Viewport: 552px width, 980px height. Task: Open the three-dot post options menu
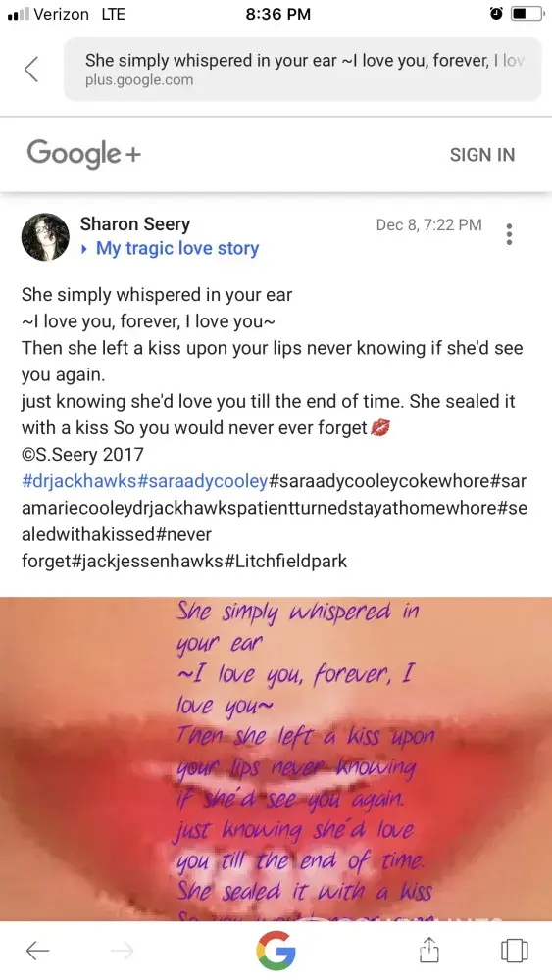point(510,234)
